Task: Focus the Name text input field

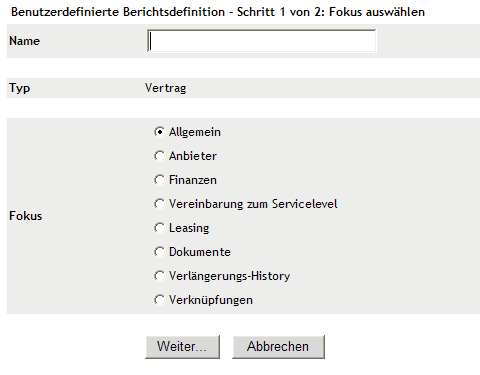Action: [x=262, y=41]
